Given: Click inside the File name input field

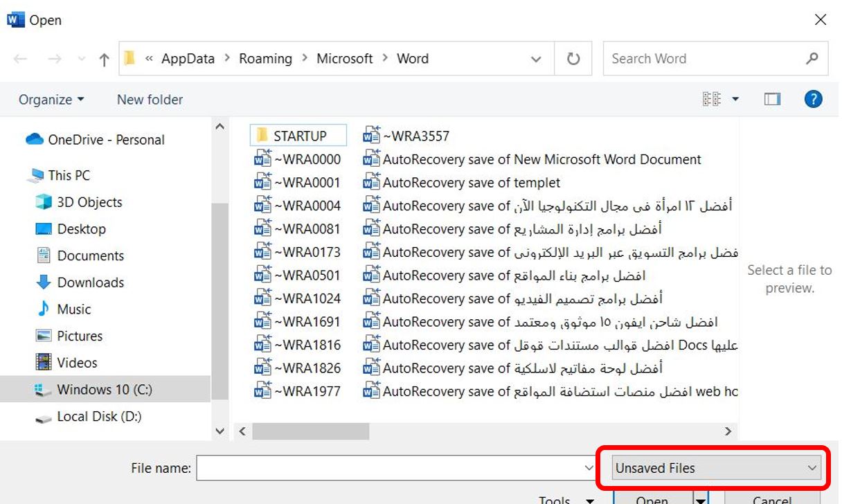Looking at the screenshot, I should click(x=388, y=468).
